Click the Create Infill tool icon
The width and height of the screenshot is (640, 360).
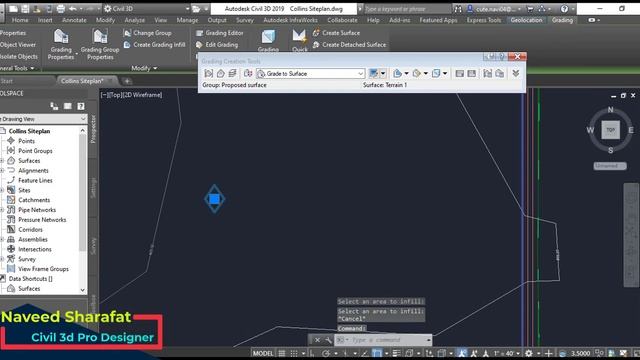click(x=397, y=73)
